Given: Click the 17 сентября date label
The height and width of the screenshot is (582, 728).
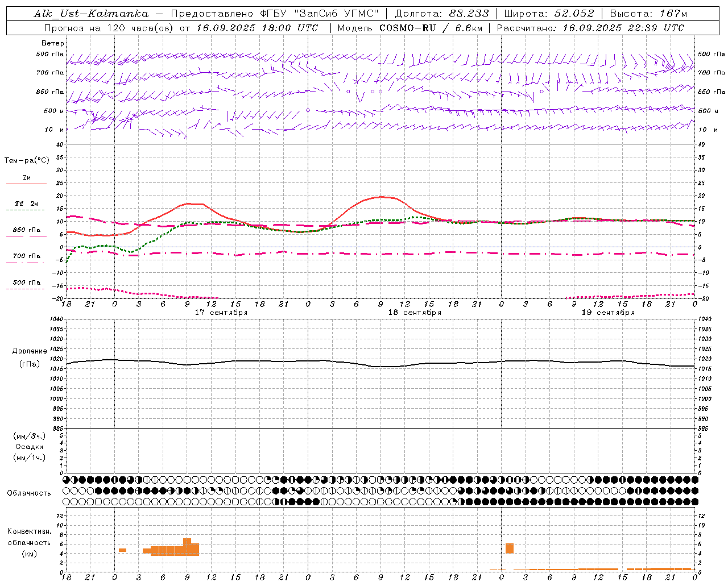Looking at the screenshot, I should click(x=221, y=313).
